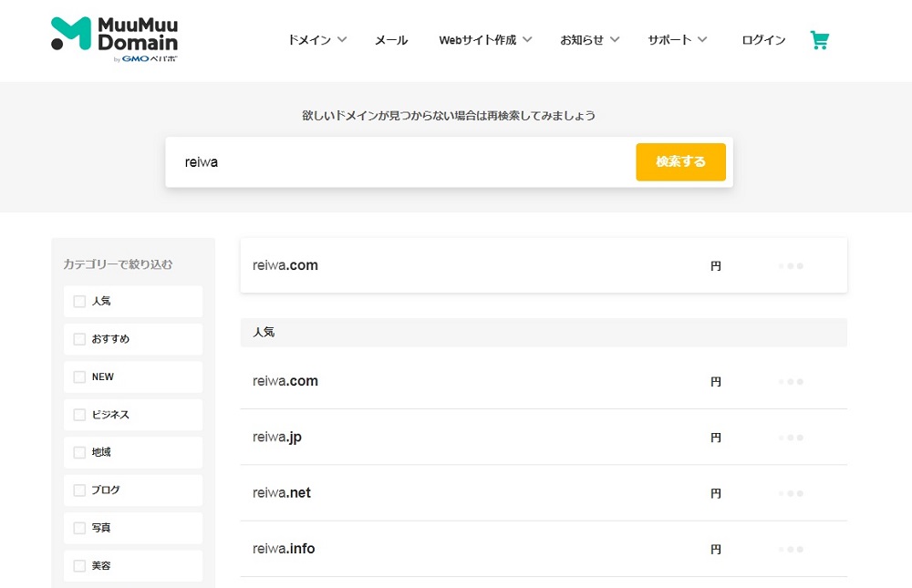
Task: Open the Webサイト作成 dropdown
Action: 485,40
